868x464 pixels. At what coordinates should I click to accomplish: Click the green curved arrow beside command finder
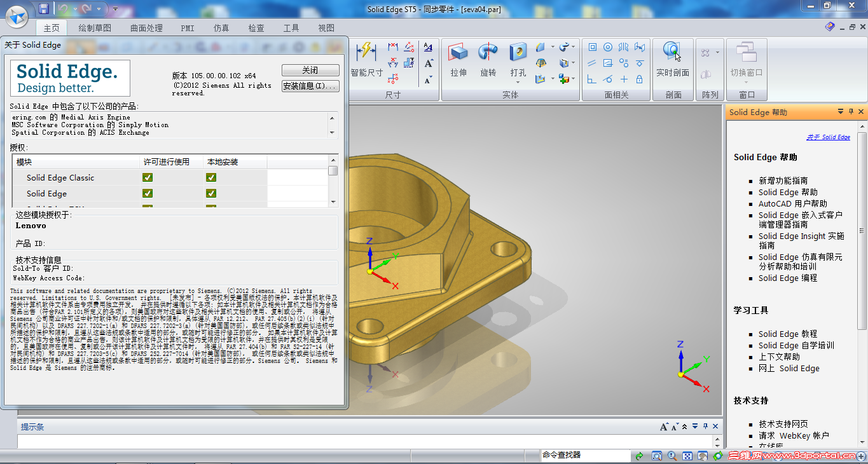click(x=639, y=456)
